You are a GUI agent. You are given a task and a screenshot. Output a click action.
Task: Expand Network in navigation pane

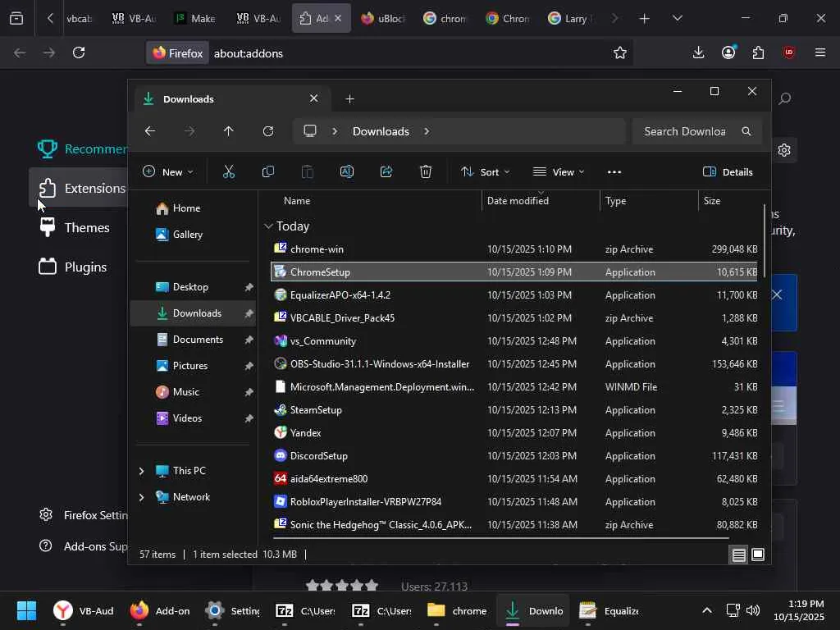coord(141,498)
